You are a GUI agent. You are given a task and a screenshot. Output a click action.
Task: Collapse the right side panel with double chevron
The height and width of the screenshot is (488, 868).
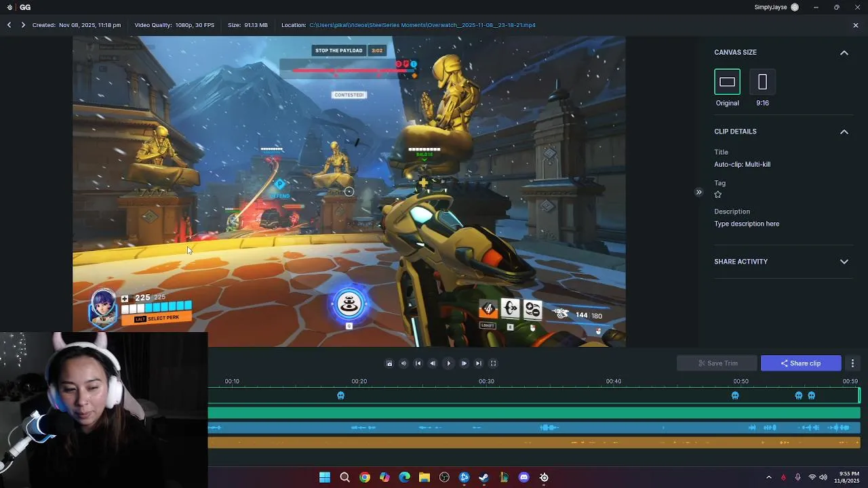(x=698, y=192)
